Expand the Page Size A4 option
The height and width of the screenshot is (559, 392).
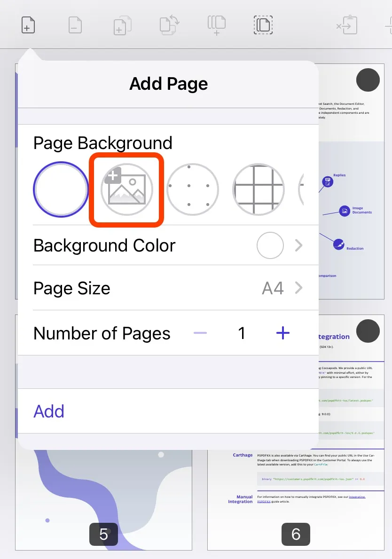(x=282, y=288)
